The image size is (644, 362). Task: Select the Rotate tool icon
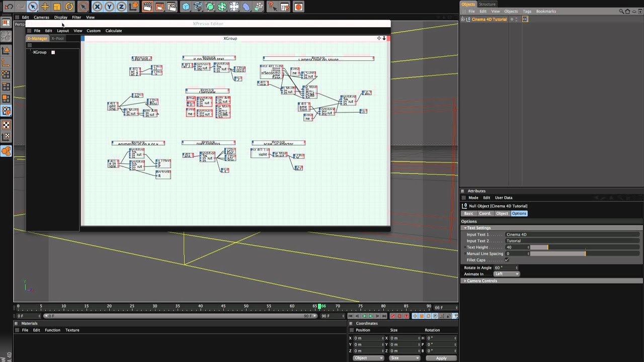click(x=69, y=7)
